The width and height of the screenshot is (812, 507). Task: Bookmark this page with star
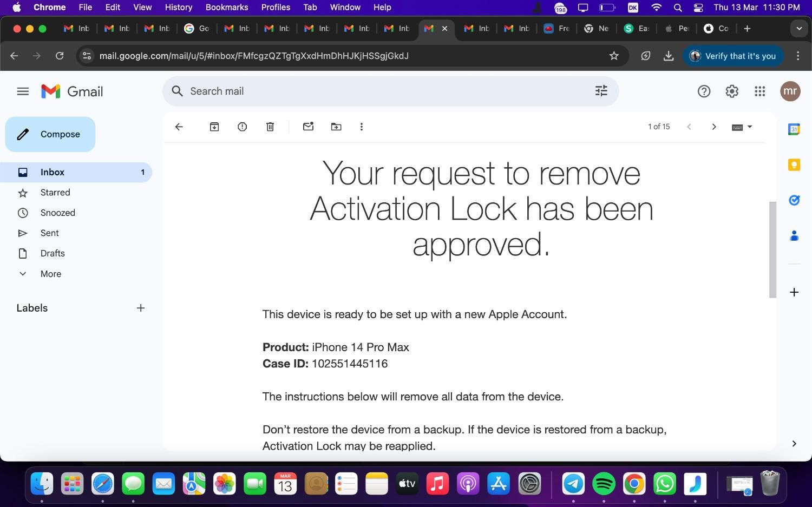pyautogui.click(x=614, y=56)
